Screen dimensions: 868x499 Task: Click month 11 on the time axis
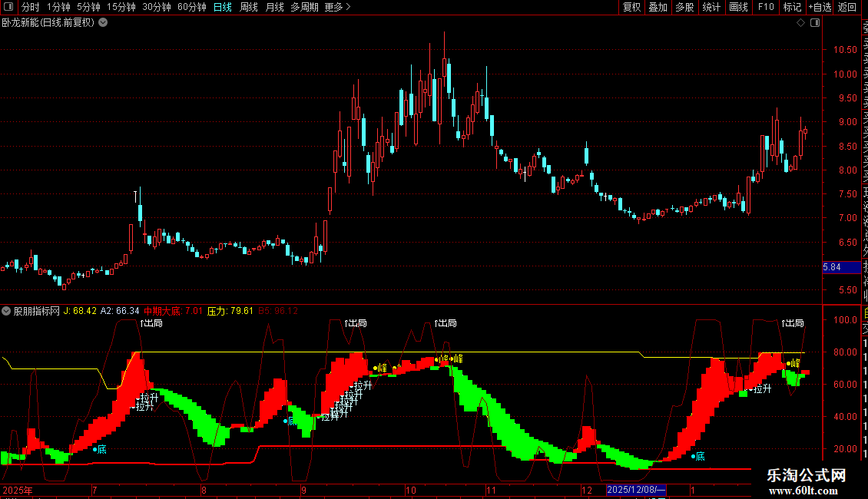tap(491, 490)
